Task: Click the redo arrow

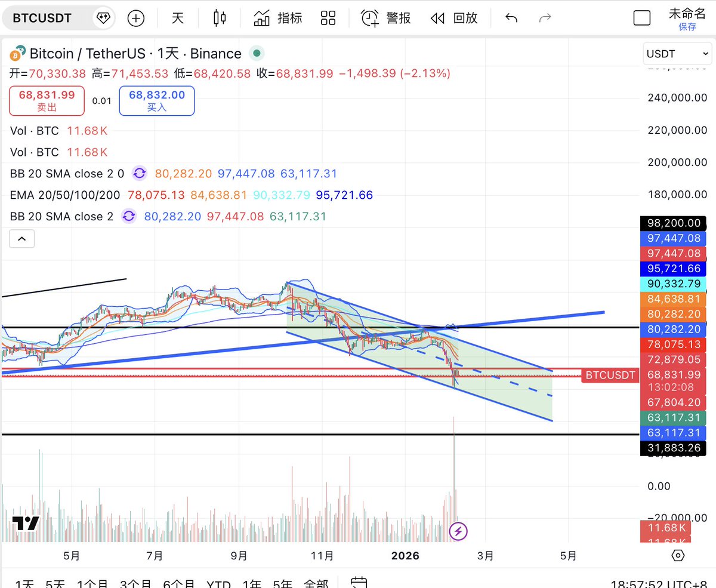Action: pos(545,19)
